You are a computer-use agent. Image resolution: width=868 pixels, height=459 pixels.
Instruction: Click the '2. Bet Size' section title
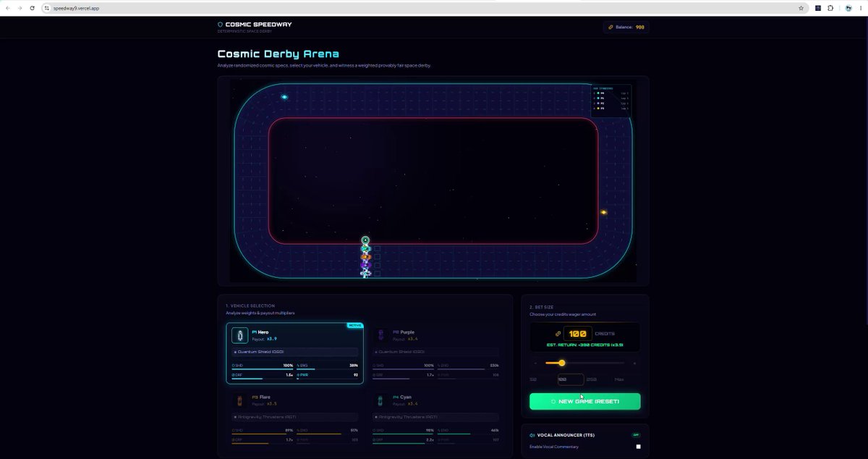[542, 307]
